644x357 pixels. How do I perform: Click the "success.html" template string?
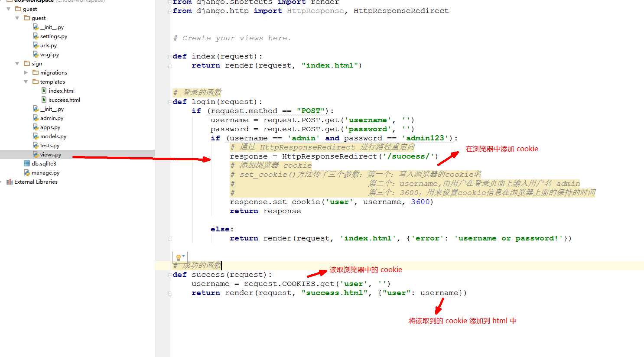[x=335, y=293]
